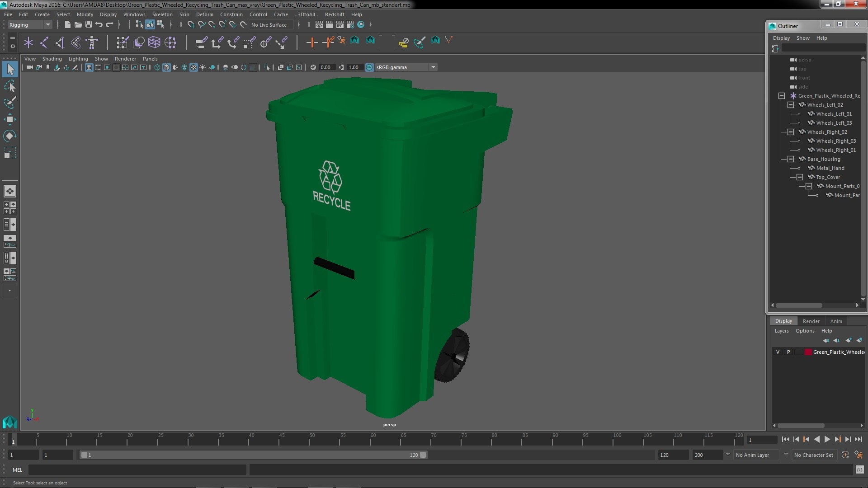Open No Character Set dropdown arrow

tap(786, 455)
